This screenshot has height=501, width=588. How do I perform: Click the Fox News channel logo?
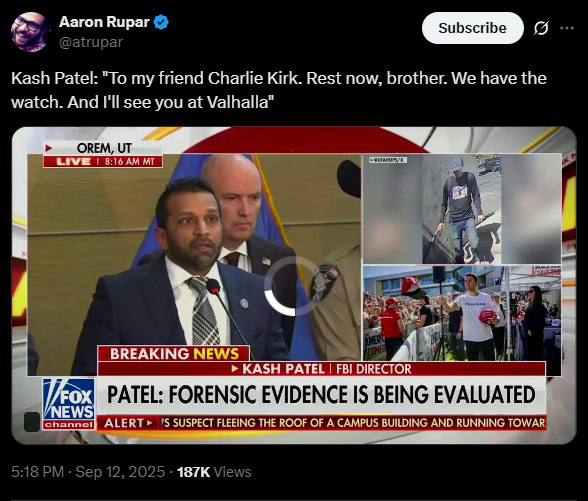(x=69, y=404)
